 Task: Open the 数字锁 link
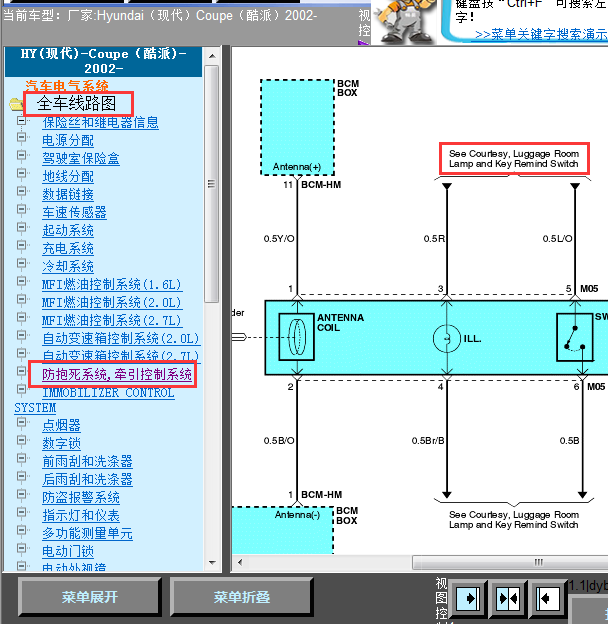pos(61,443)
